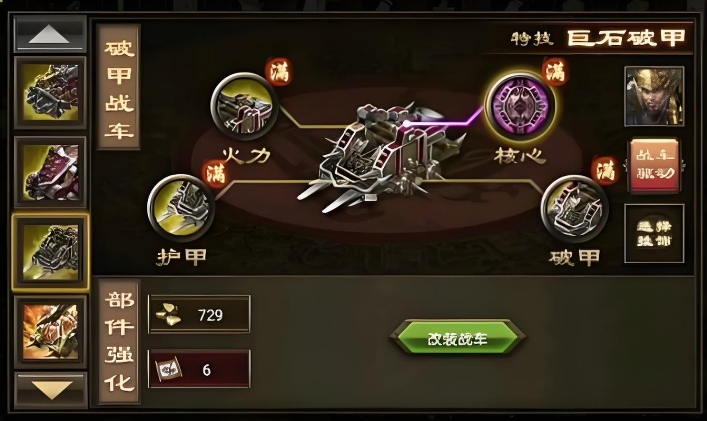The height and width of the screenshot is (421, 707).
Task: Show more chariots with the down arrow
Action: point(50,389)
